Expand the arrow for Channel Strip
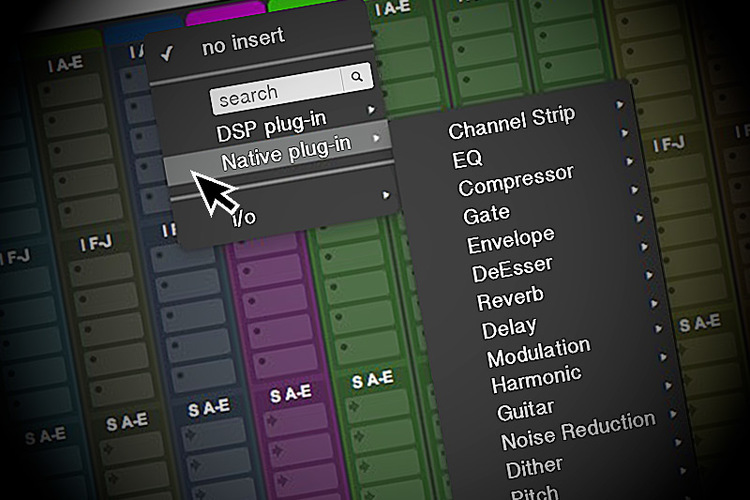This screenshot has height=500, width=750. (620, 104)
